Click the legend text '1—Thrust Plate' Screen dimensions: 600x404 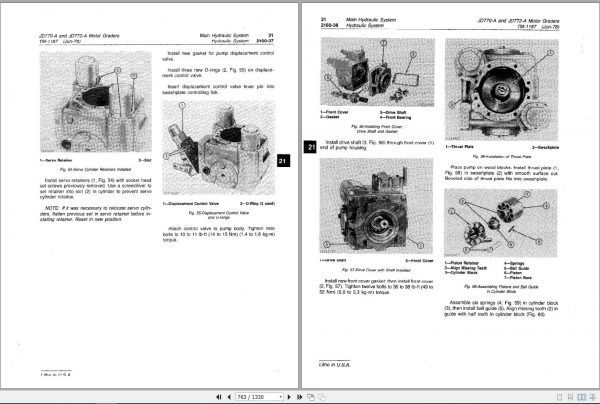[460, 147]
